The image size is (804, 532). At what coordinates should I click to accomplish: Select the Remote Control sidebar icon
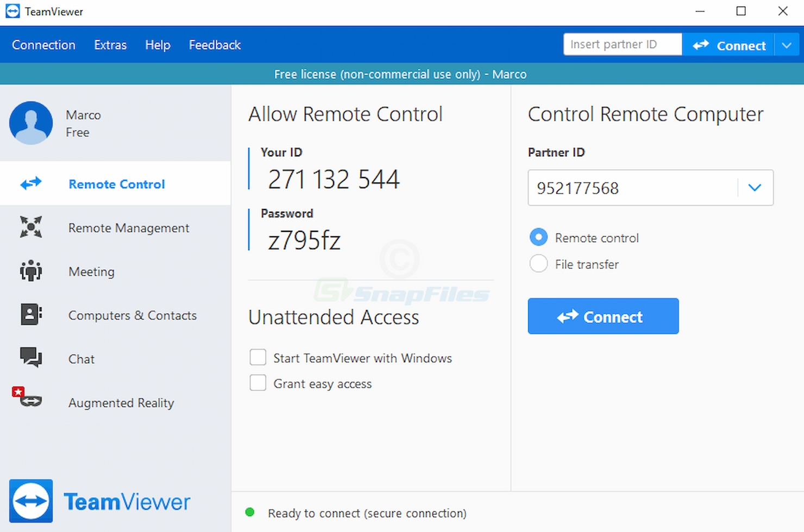[x=30, y=183]
